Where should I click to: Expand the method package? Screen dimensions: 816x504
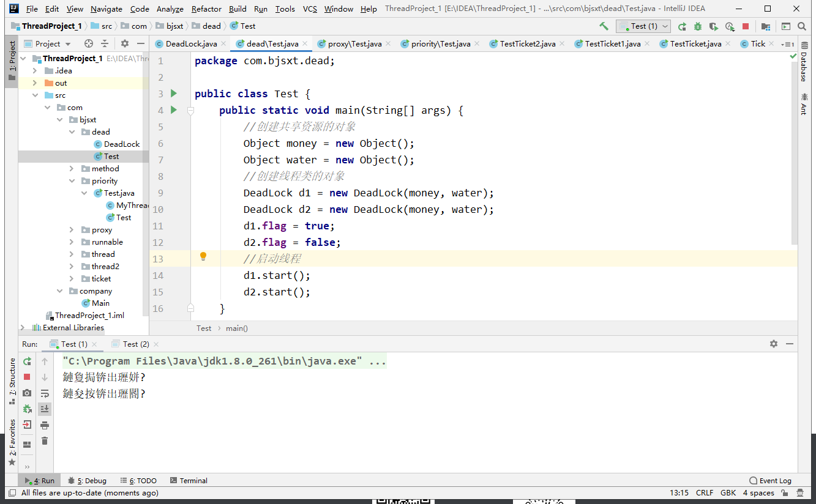[x=72, y=169]
